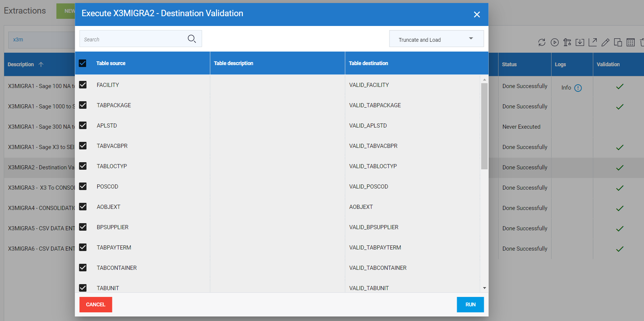Click the red CANCEL button
Viewport: 644px width, 321px height.
95,304
